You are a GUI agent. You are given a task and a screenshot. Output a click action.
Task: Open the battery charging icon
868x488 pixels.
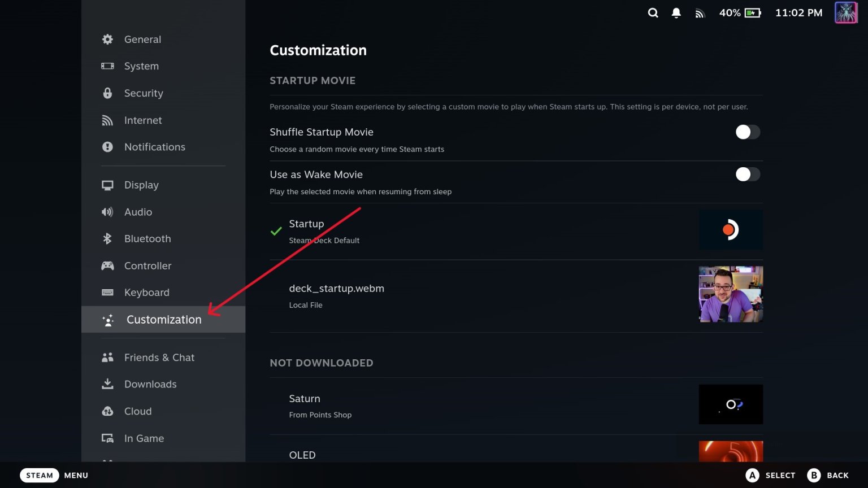pos(753,13)
